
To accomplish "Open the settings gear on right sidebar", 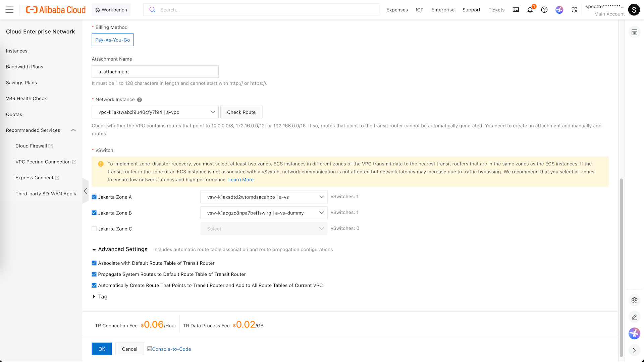I will click(x=634, y=300).
